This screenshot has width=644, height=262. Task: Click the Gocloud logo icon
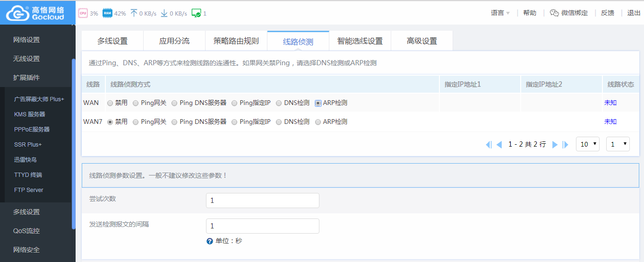pyautogui.click(x=17, y=13)
